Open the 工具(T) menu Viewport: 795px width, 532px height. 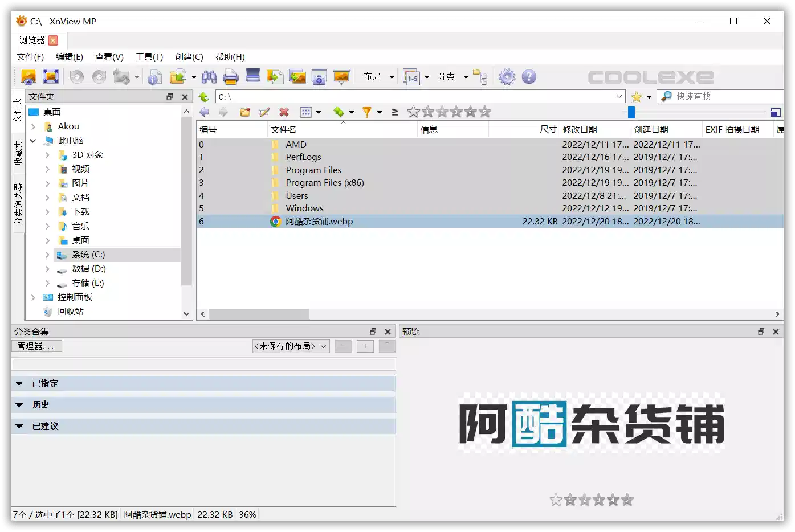pyautogui.click(x=149, y=56)
